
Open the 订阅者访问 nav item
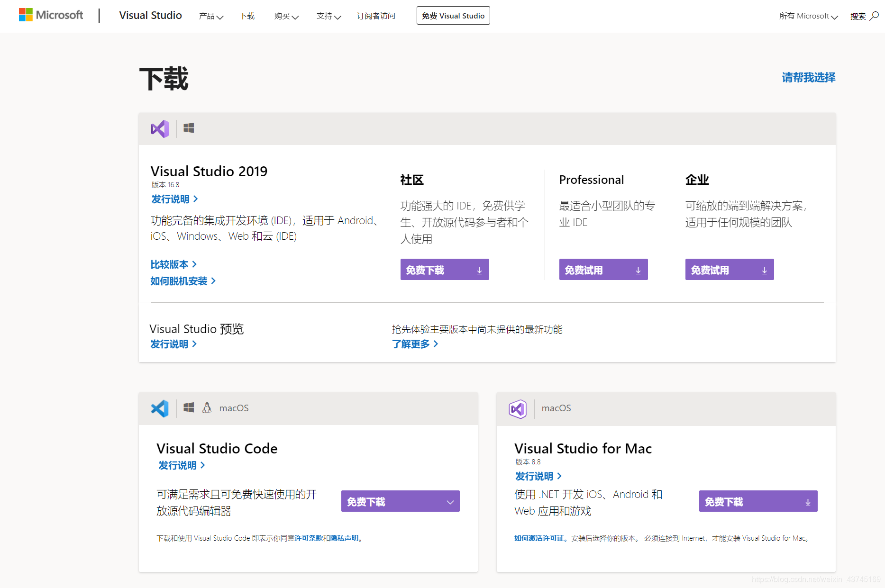point(376,16)
